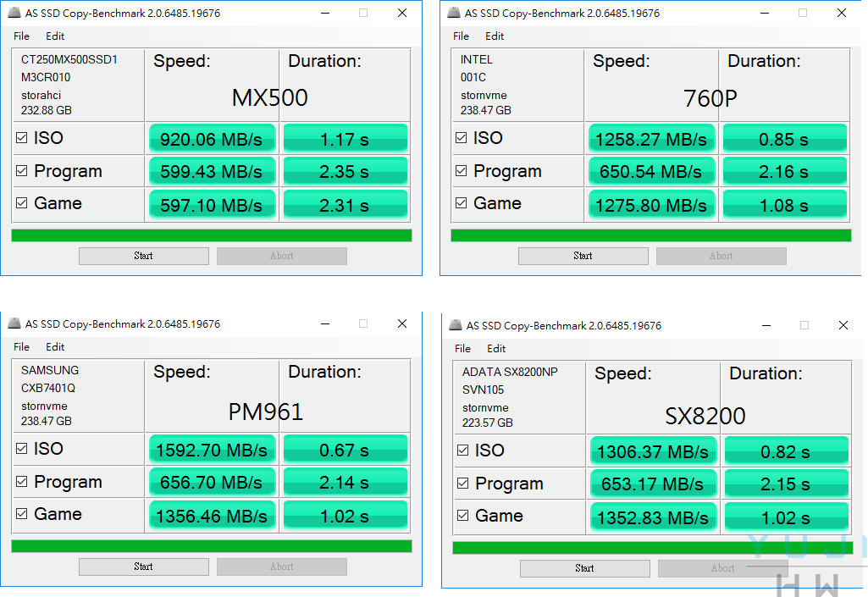Open Edit menu in the INTEL 760P window

coord(495,36)
